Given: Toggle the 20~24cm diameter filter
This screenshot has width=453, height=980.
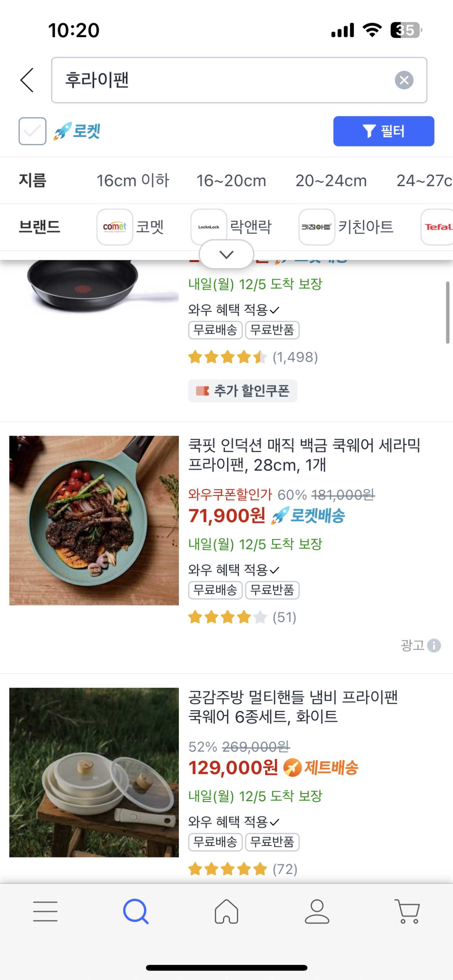Looking at the screenshot, I should click(331, 180).
